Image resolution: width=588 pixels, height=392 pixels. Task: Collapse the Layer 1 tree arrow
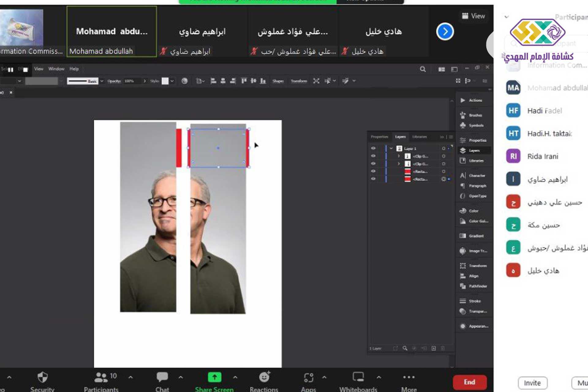[391, 148]
